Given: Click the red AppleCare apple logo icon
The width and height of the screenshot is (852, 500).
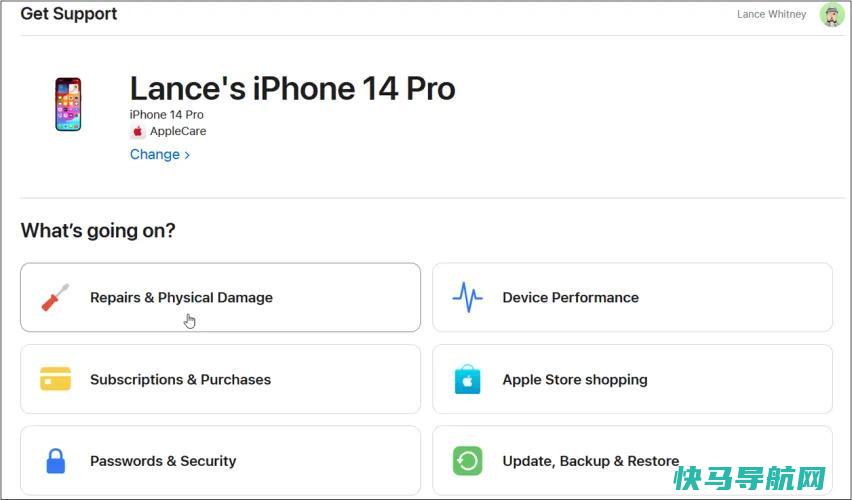Looking at the screenshot, I should (x=137, y=132).
